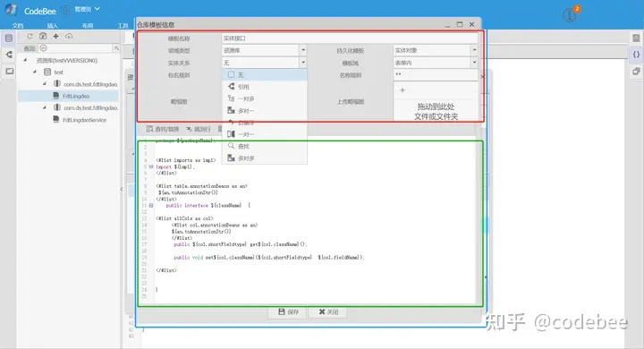The height and width of the screenshot is (349, 644).
Task: Collapse the test database tree node
Action: (x=35, y=72)
